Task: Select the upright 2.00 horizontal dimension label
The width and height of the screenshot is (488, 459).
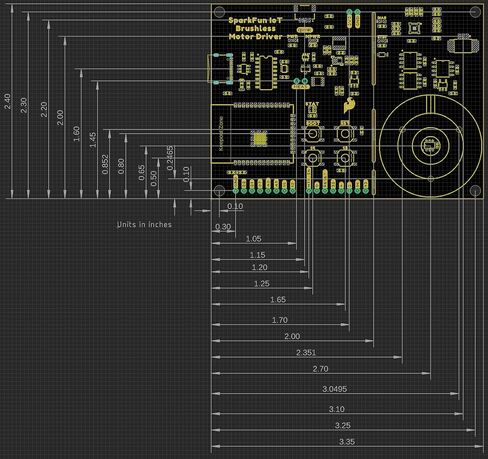Action: 292,336
